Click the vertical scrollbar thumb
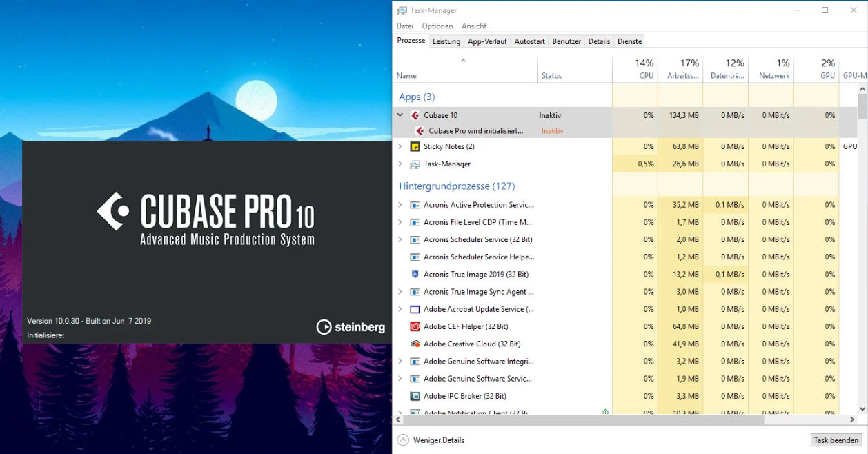 [862, 107]
